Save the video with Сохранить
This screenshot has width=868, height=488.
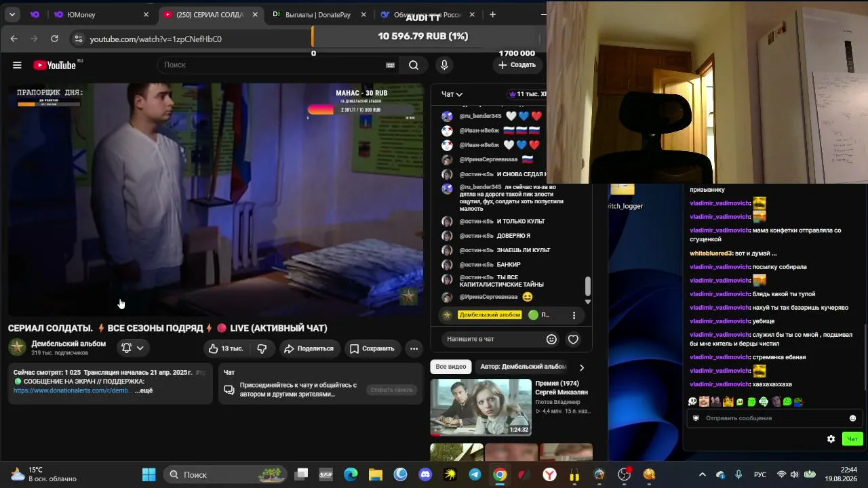click(372, 348)
